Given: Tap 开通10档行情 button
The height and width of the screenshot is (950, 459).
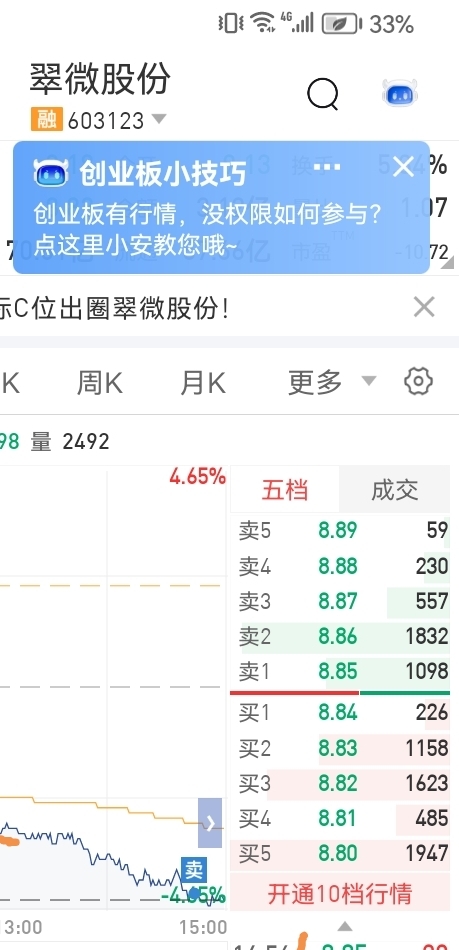Looking at the screenshot, I should (340, 894).
